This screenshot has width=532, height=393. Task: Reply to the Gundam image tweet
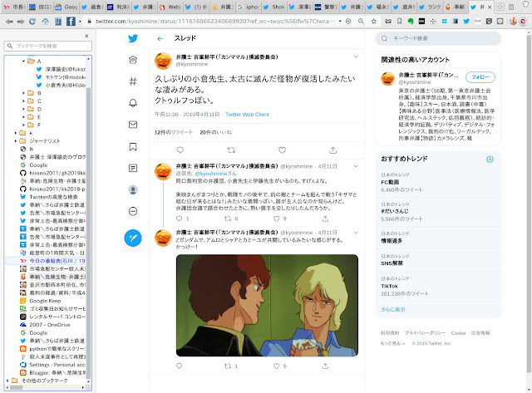(180, 366)
